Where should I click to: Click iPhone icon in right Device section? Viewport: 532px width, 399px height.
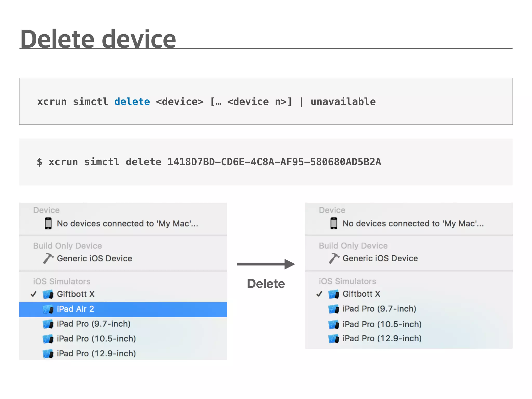click(x=334, y=223)
